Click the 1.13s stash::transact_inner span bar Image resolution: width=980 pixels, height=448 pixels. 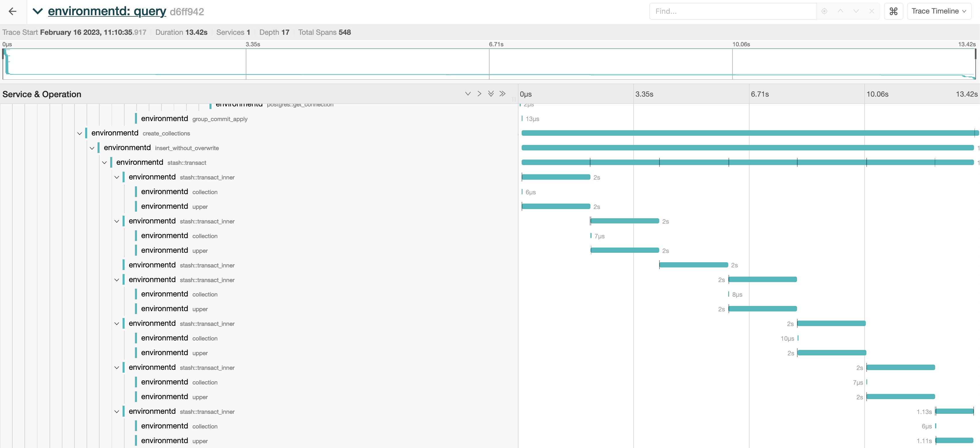954,411
